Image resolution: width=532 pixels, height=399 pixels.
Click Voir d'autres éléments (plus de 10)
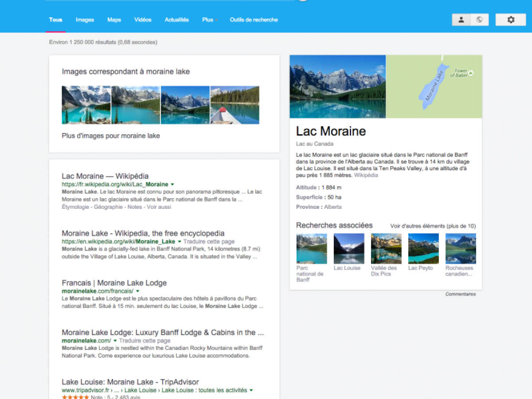click(x=433, y=226)
